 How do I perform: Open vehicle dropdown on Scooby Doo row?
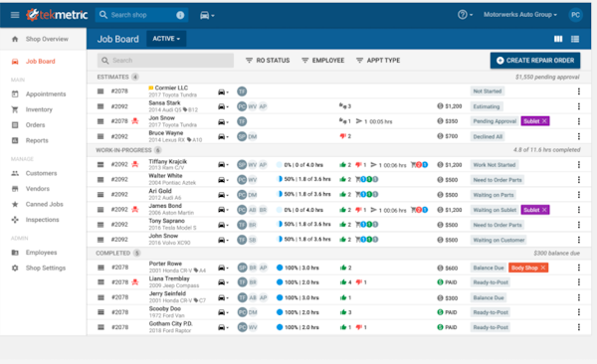[x=223, y=312]
